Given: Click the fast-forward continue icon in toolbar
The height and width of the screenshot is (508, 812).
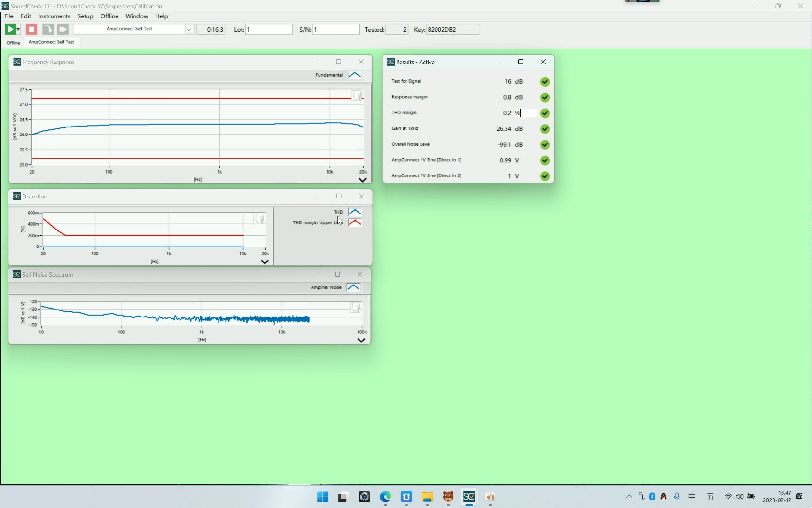Looking at the screenshot, I should (62, 29).
